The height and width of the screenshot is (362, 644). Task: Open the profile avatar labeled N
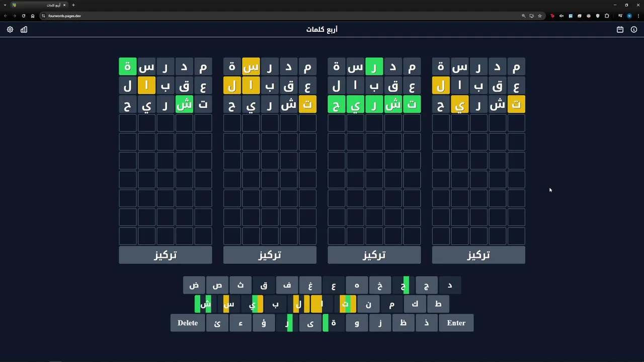(629, 16)
